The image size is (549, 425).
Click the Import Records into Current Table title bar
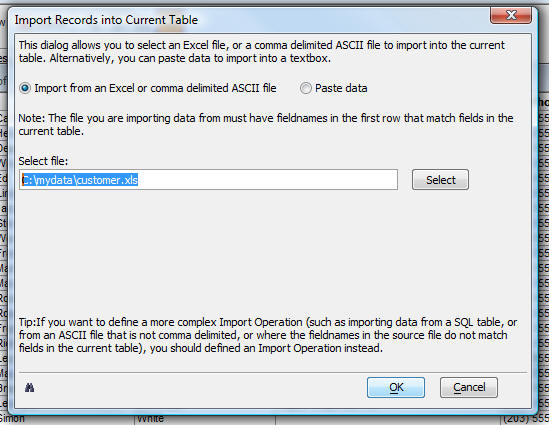106,20
